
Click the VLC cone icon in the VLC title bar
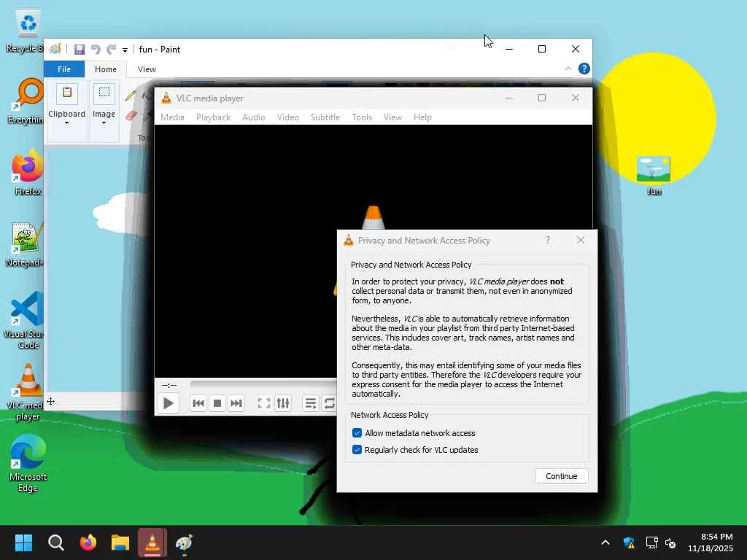(166, 98)
